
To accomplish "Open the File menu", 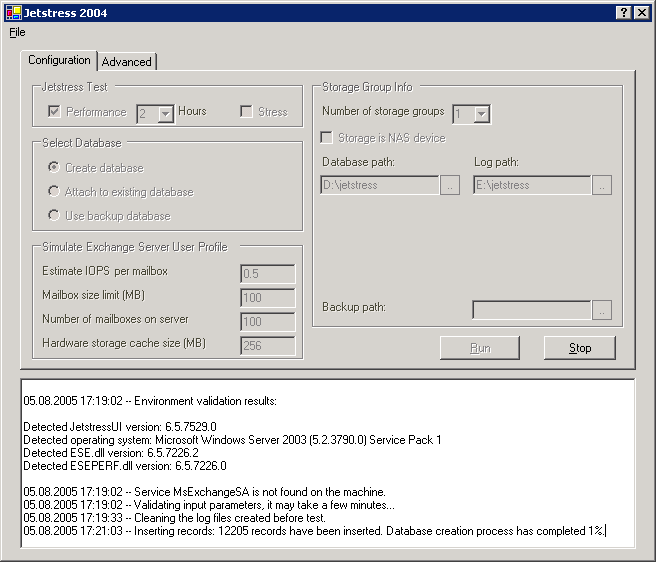I will click(x=17, y=32).
